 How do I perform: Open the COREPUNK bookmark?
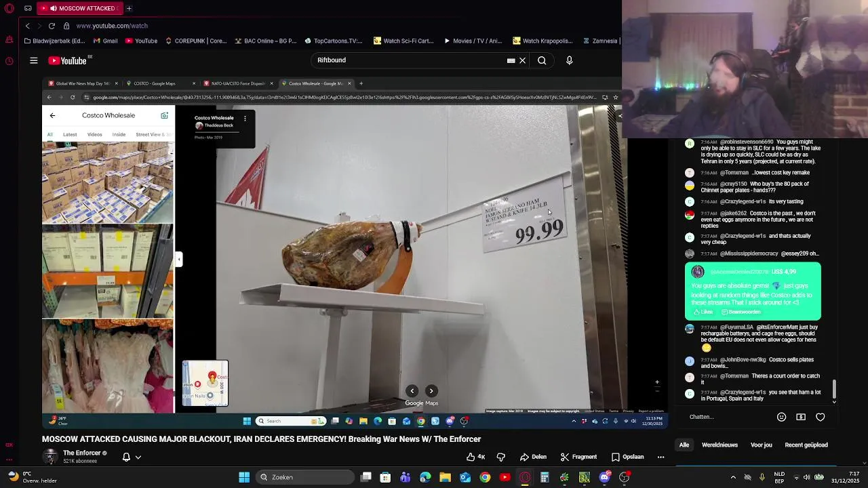pos(196,41)
